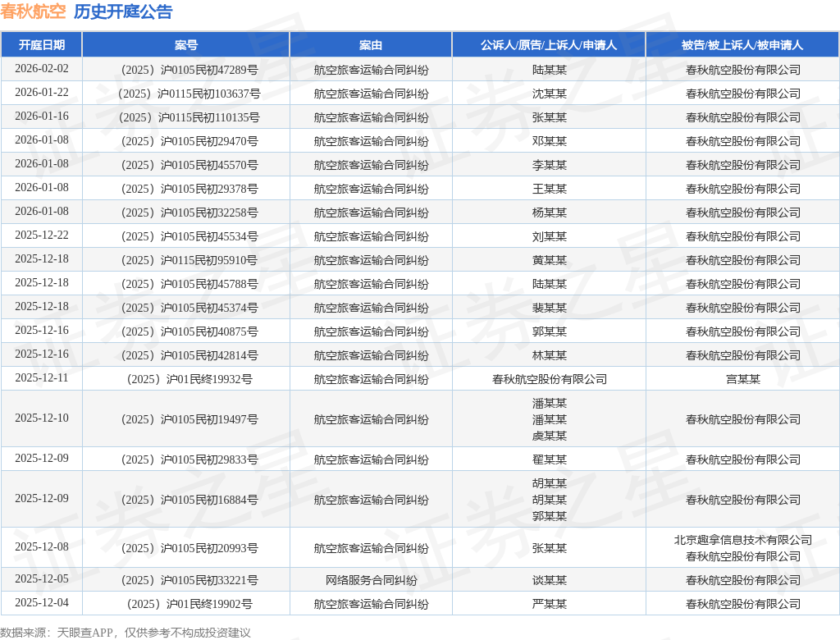840x640 pixels.
Task: Click plaintiff name 裴某某
Action: tap(549, 309)
